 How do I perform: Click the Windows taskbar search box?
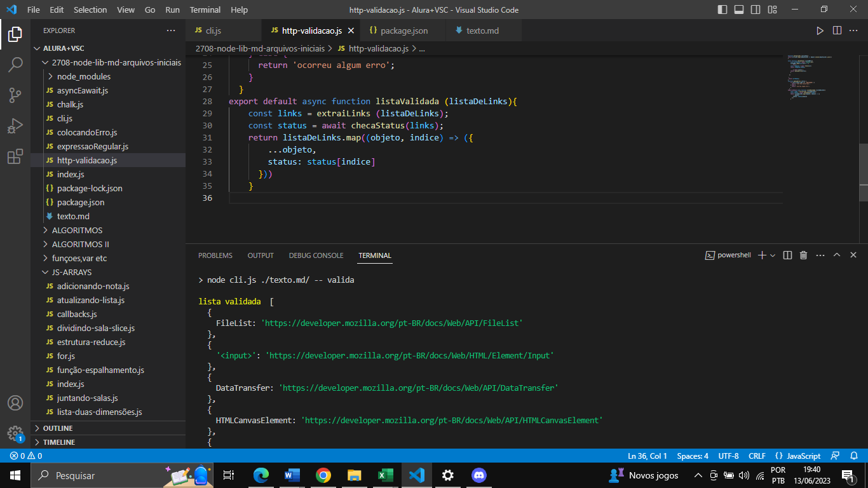pyautogui.click(x=121, y=475)
